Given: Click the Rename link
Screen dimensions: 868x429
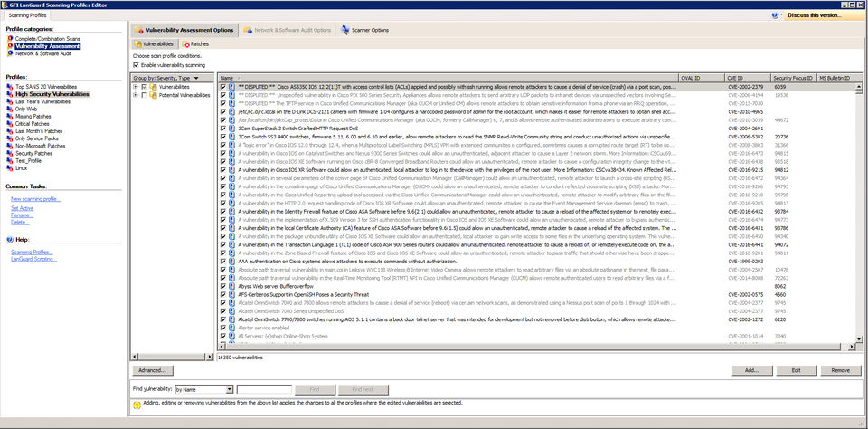Looking at the screenshot, I should click(22, 215).
